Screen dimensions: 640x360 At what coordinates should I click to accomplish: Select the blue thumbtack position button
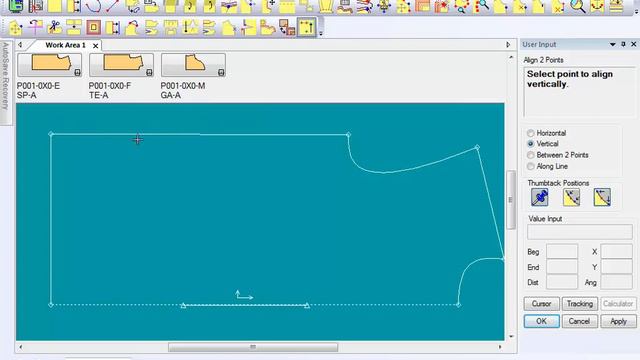540,197
